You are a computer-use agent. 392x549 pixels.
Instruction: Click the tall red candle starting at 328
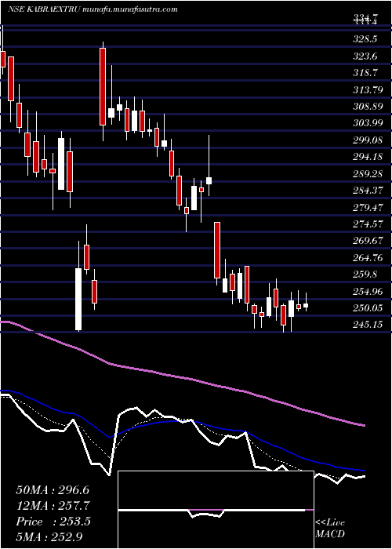pyautogui.click(x=102, y=86)
